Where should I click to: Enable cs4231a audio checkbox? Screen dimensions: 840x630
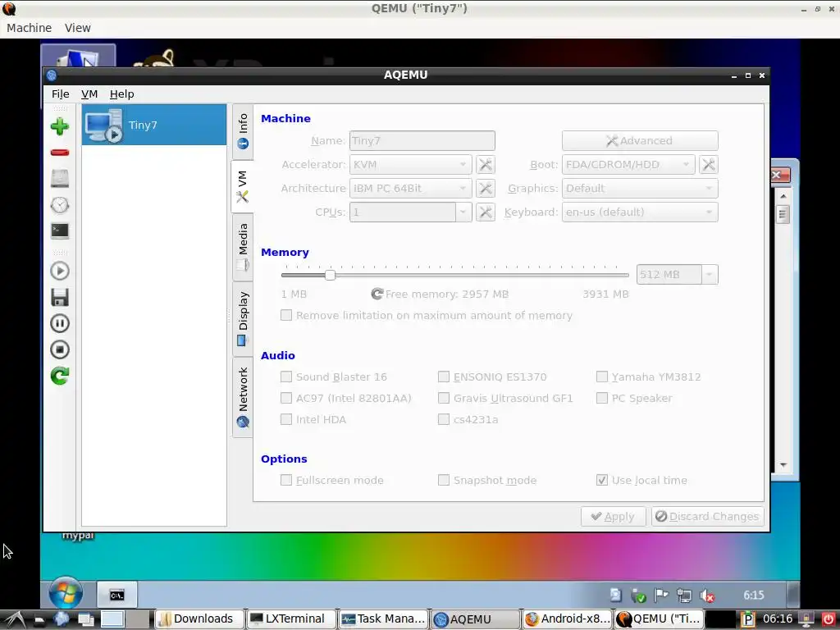(x=444, y=419)
